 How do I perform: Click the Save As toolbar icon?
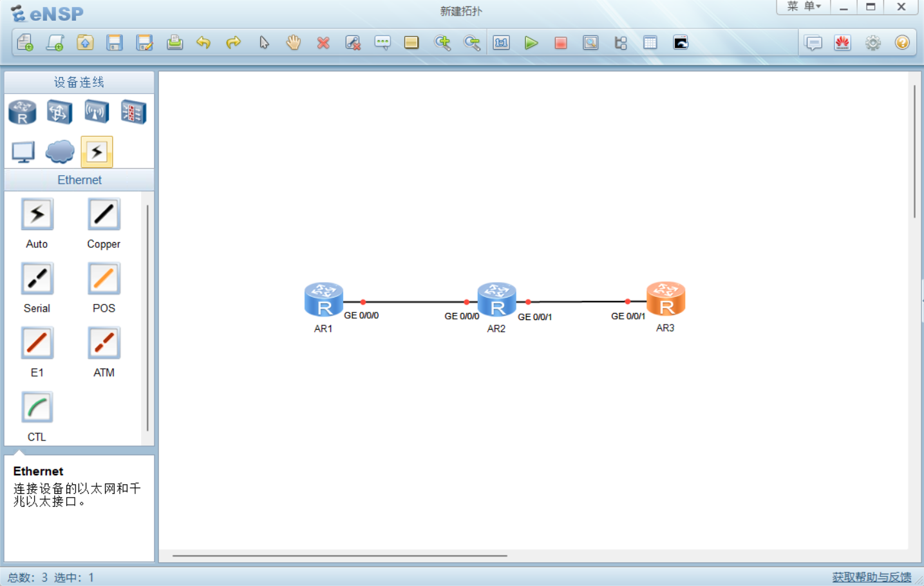click(x=145, y=43)
